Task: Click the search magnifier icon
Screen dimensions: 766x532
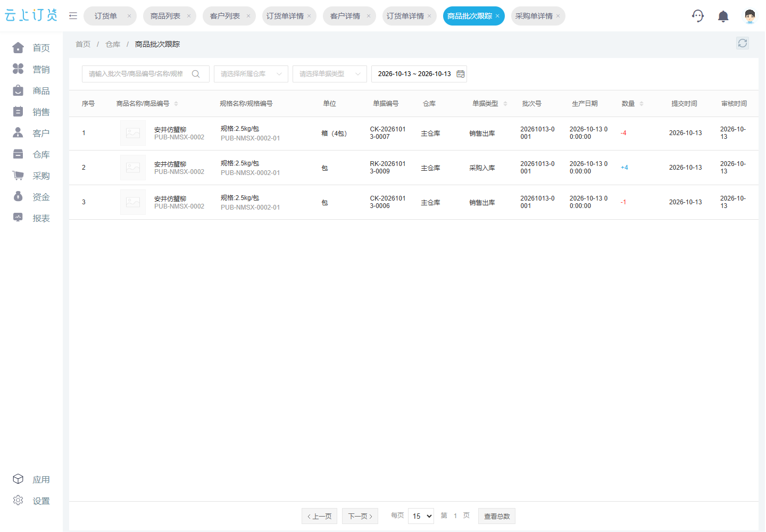Action: pyautogui.click(x=196, y=74)
